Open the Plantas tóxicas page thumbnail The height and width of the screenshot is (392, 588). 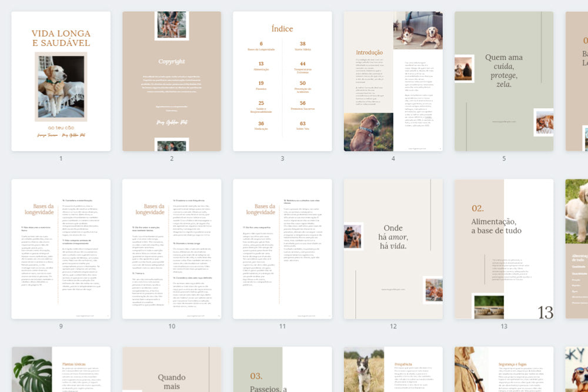pos(61,370)
